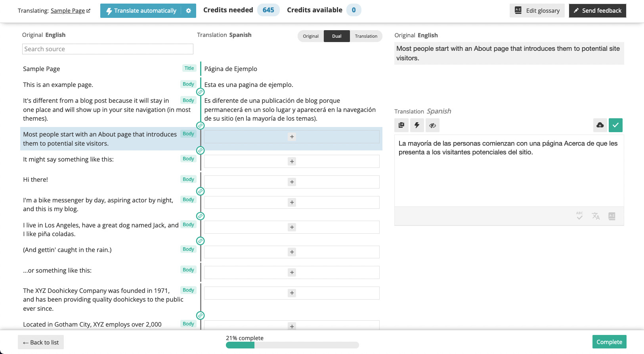Click Send feedback button

(598, 11)
